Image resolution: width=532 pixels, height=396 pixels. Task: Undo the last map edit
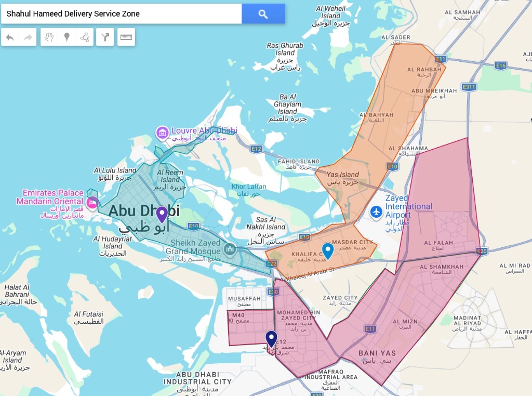click(10, 37)
